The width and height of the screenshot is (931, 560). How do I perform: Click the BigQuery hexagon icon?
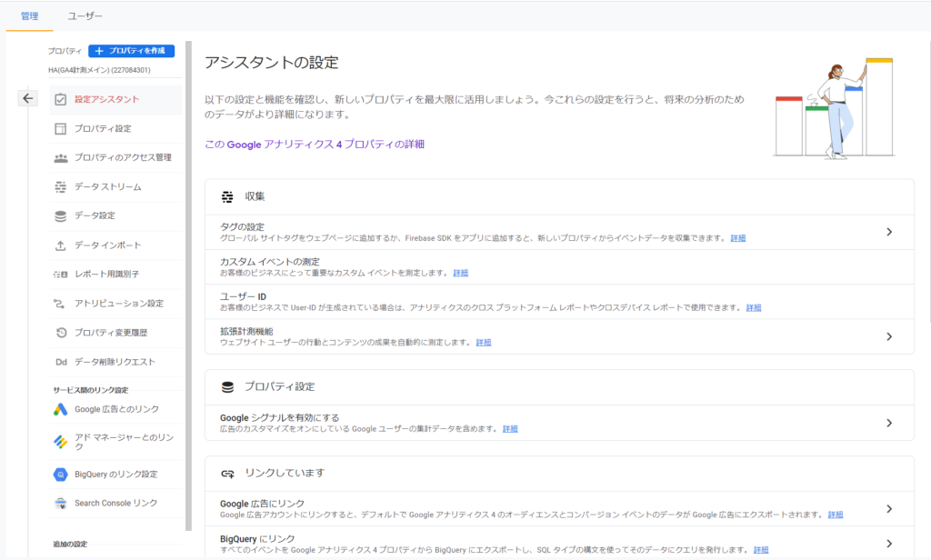click(61, 475)
